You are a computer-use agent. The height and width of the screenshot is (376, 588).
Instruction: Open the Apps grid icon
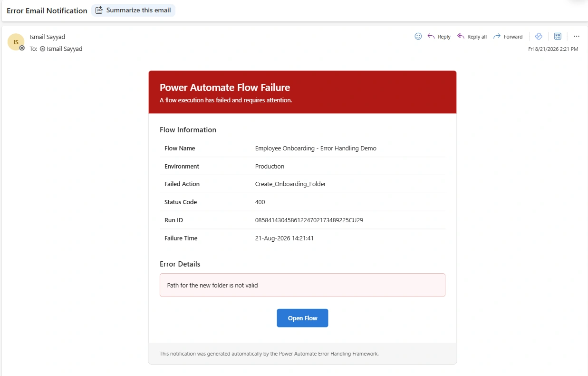tap(558, 36)
